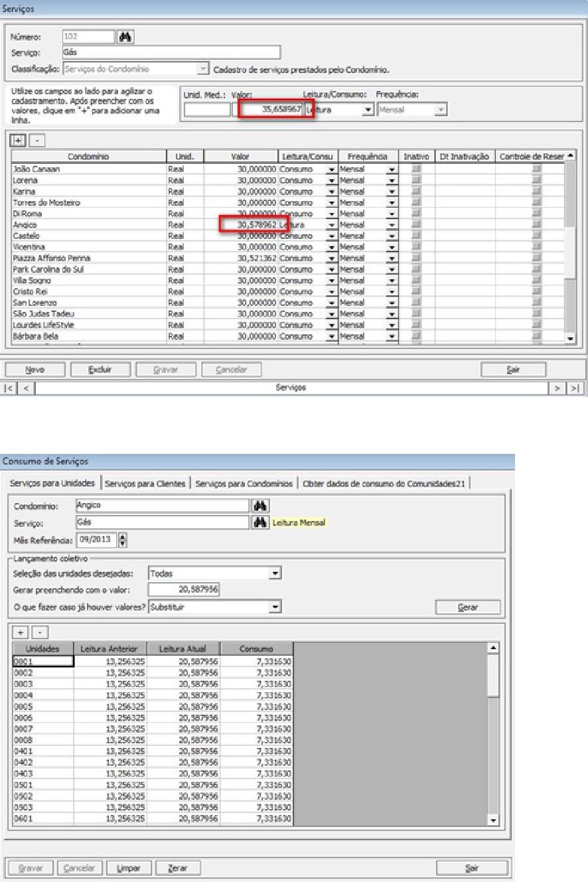Click 'Gerar preenchendo com o valor' field
This screenshot has height=882, width=588.
pyautogui.click(x=184, y=589)
